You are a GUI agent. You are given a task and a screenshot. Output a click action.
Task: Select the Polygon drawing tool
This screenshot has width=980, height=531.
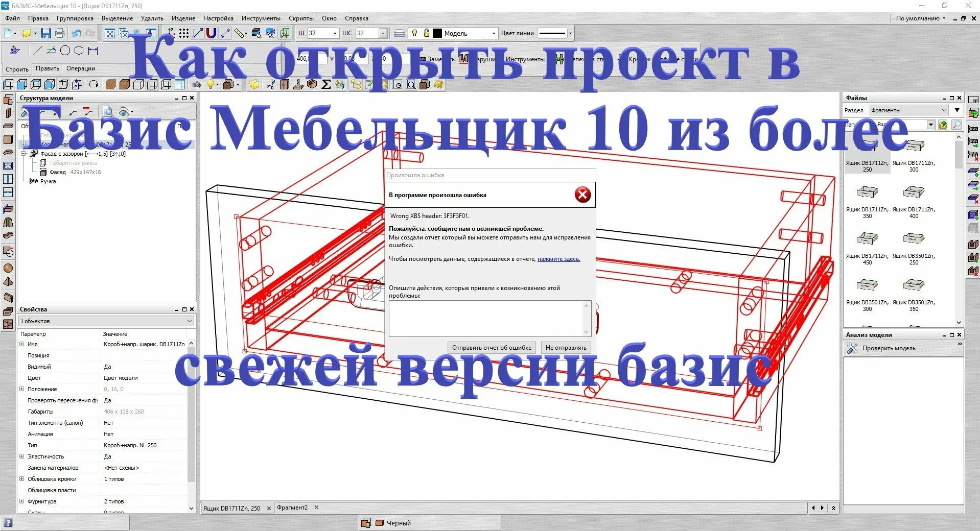[79, 51]
